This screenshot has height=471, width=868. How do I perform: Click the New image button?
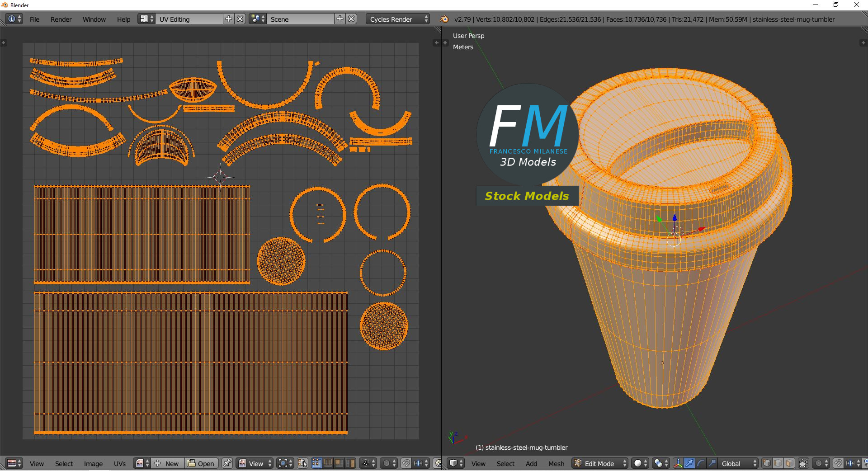click(x=167, y=463)
